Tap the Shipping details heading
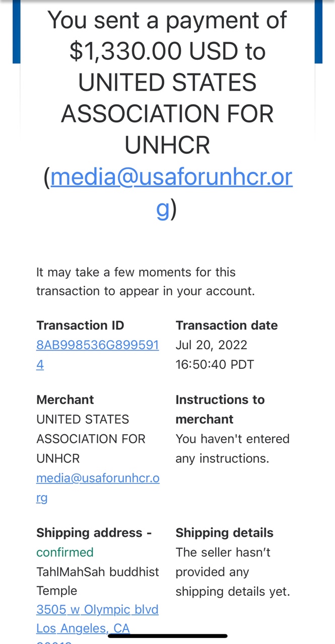The width and height of the screenshot is (335, 644). point(224,533)
